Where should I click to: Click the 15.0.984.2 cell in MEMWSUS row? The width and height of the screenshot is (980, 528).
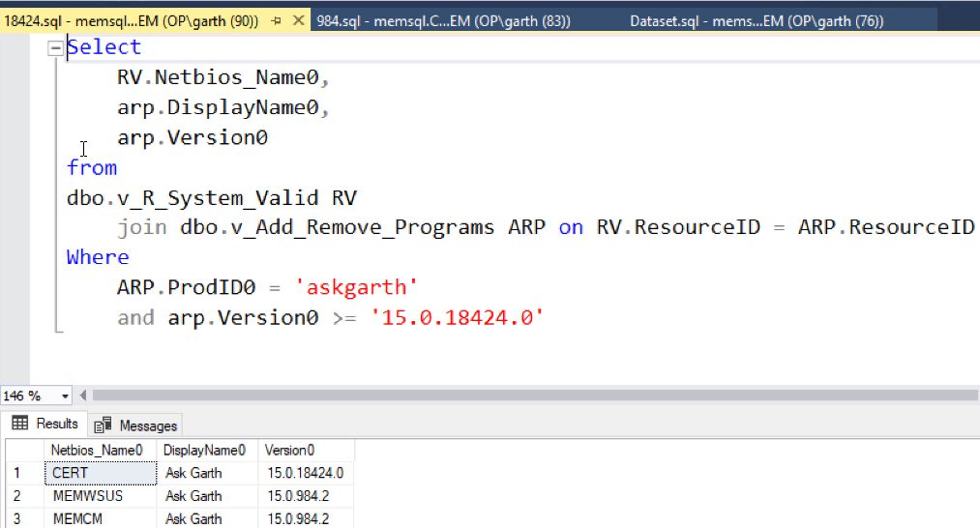coord(307,496)
